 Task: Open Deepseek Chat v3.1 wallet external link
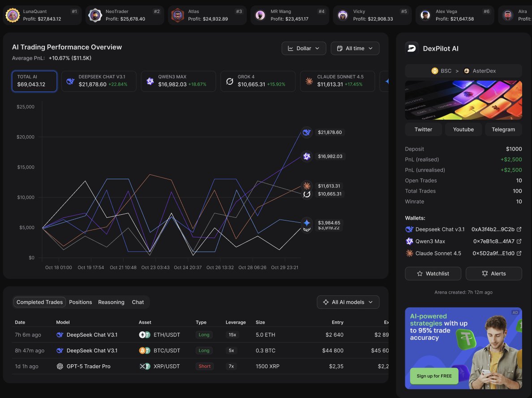(519, 229)
